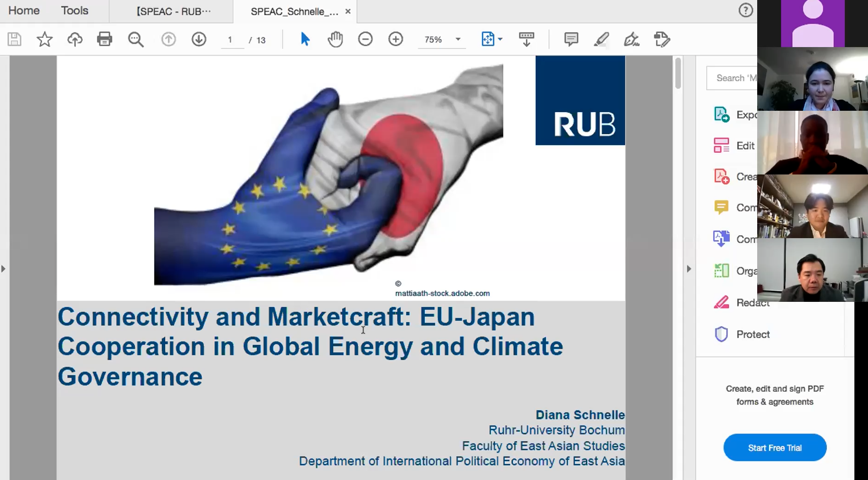This screenshot has width=868, height=480.
Task: Click the Start Free Trial button
Action: 775,447
